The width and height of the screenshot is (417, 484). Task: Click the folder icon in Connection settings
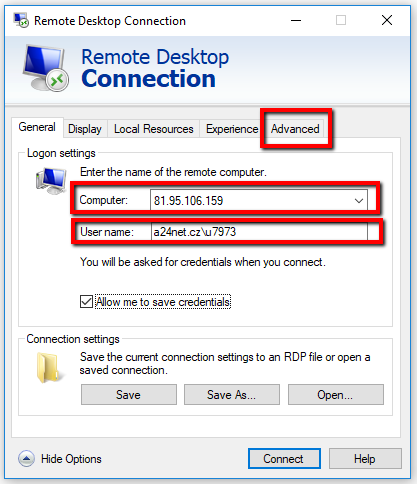[x=49, y=367]
